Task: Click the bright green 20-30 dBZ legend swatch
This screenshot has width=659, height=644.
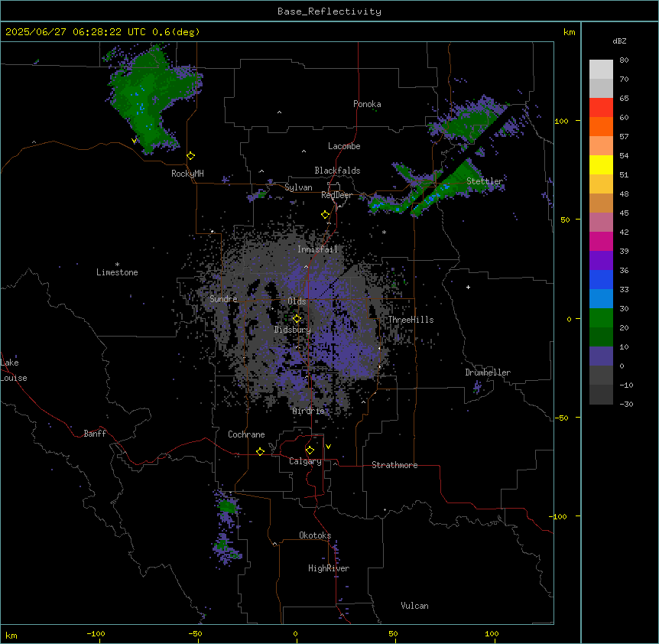Action: tap(601, 318)
